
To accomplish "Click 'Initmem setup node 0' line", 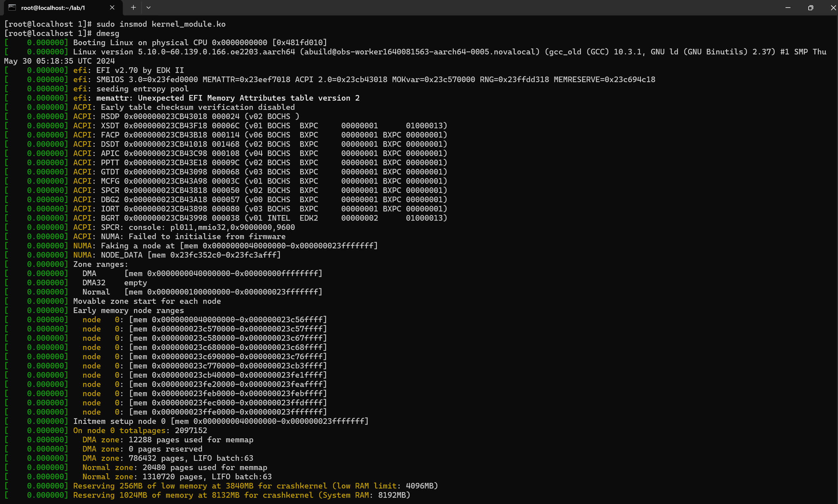I will [x=221, y=421].
